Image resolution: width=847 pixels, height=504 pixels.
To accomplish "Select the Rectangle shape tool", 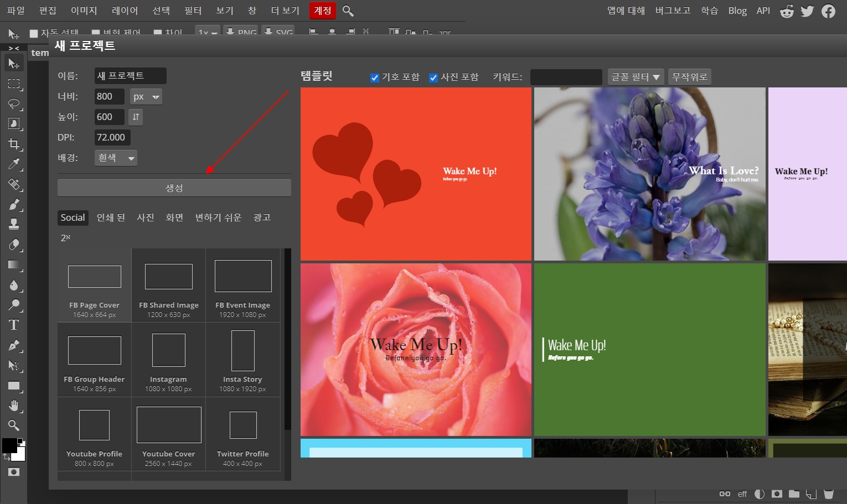I will click(14, 386).
